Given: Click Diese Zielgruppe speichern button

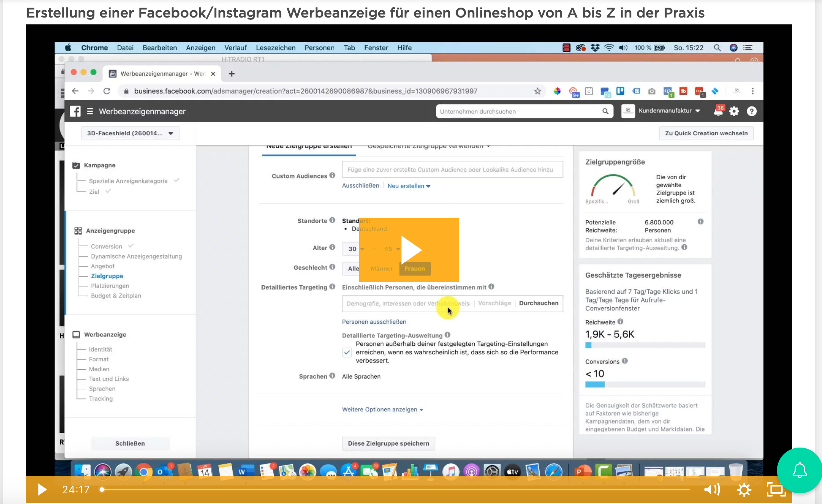Looking at the screenshot, I should tap(388, 443).
